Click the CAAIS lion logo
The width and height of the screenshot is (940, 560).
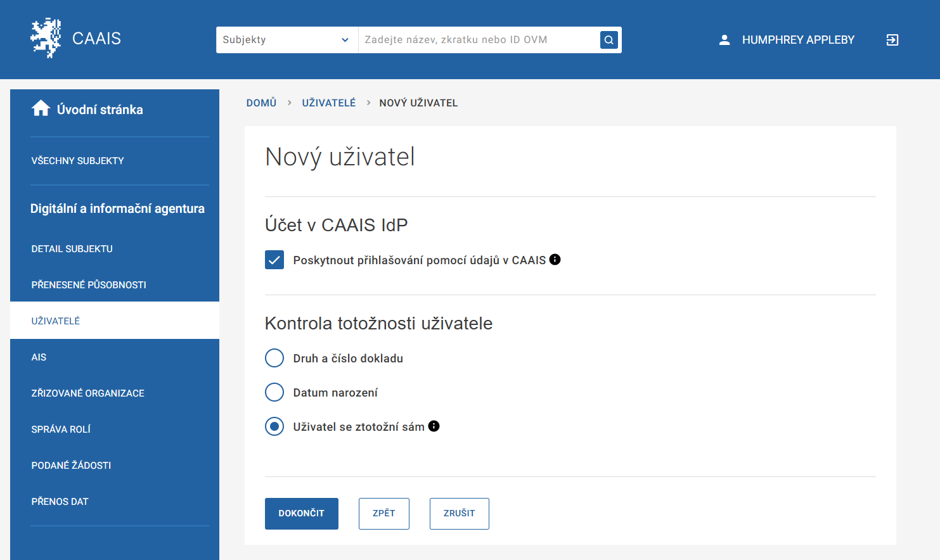pos(46,38)
